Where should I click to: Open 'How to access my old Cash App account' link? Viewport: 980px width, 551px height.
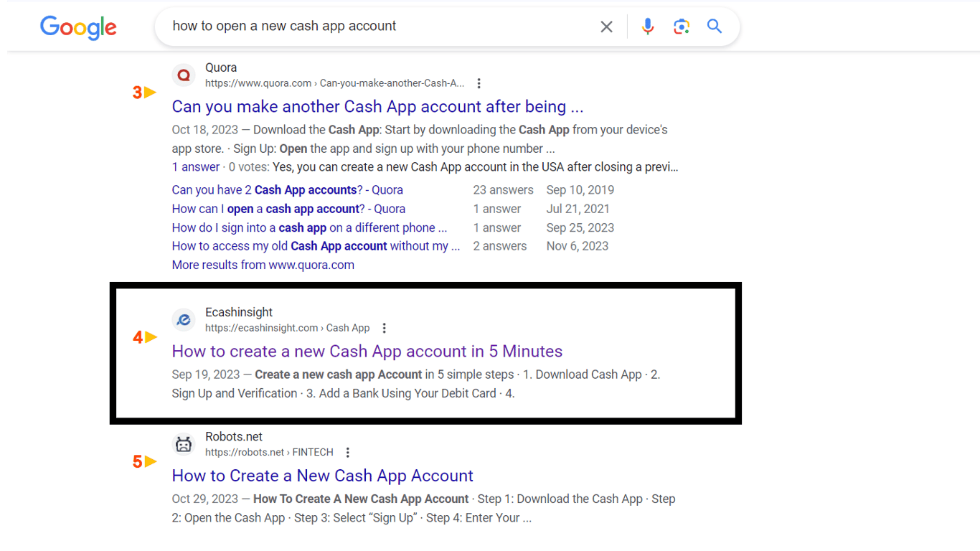coord(316,246)
